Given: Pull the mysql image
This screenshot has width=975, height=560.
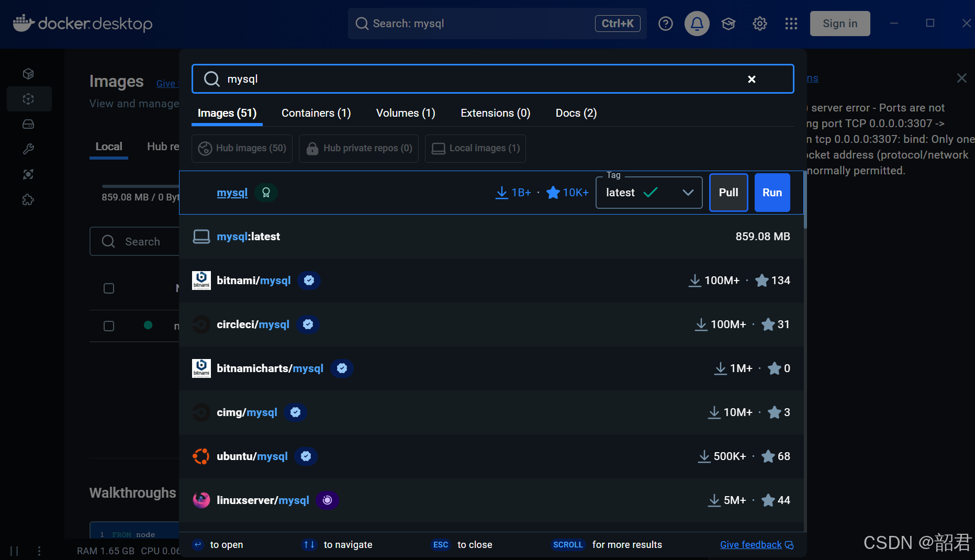Looking at the screenshot, I should click(729, 193).
